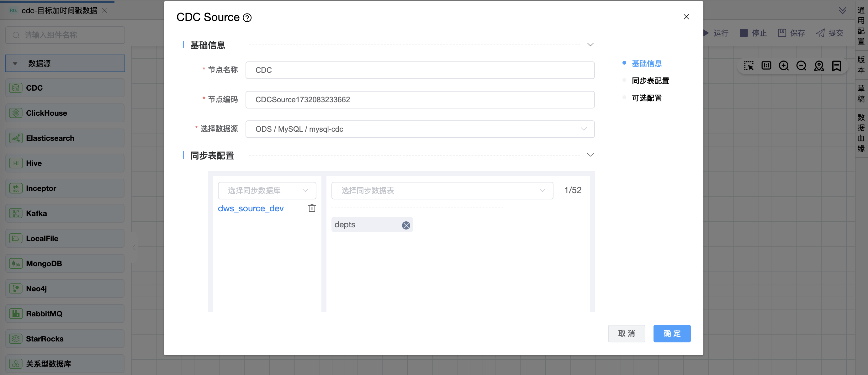Collapse the 基础信息 section

590,45
